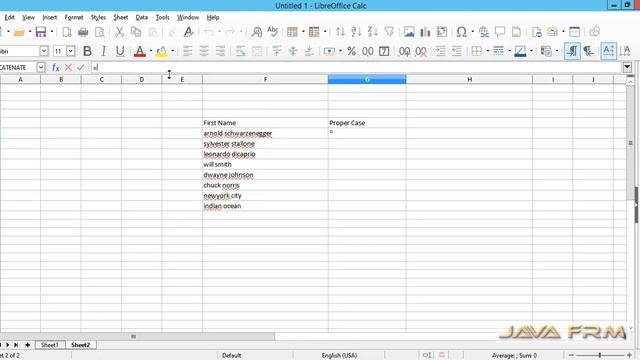Align text right in toolbar

tap(220, 51)
